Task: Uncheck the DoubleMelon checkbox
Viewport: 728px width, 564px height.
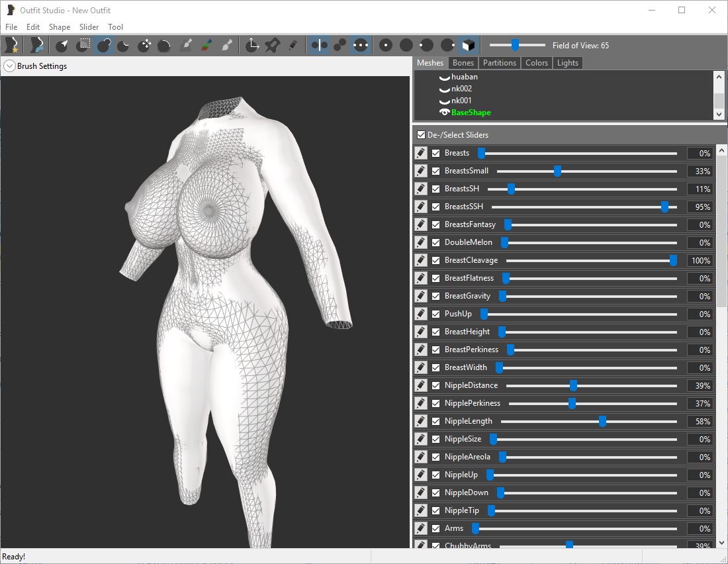Action: [x=435, y=242]
